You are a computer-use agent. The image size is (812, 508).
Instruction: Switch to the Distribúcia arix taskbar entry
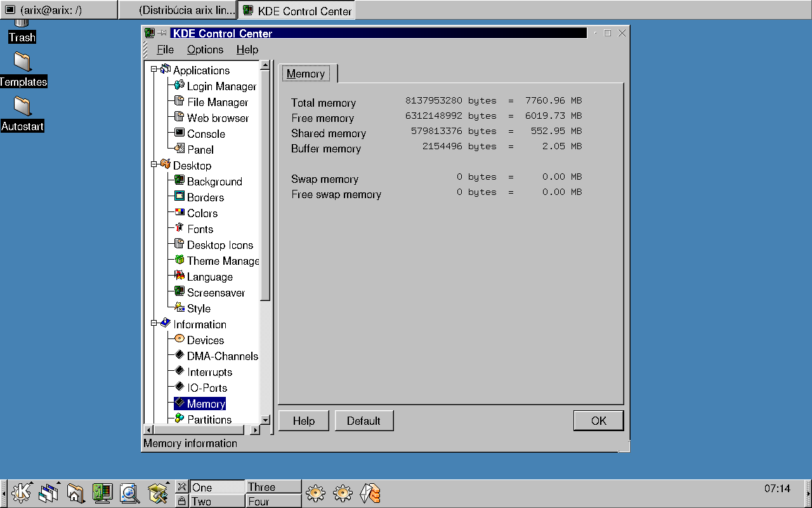coord(177,10)
